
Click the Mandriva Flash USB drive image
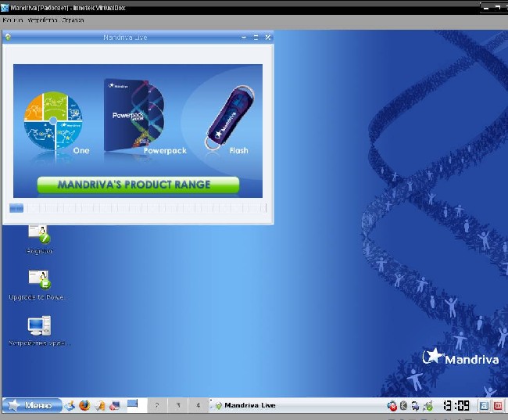230,117
